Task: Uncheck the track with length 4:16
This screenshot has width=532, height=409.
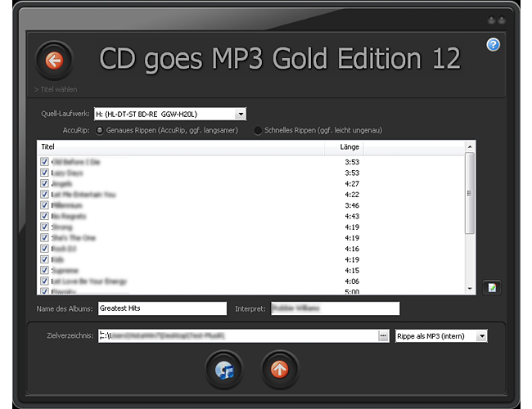Action: coord(44,249)
